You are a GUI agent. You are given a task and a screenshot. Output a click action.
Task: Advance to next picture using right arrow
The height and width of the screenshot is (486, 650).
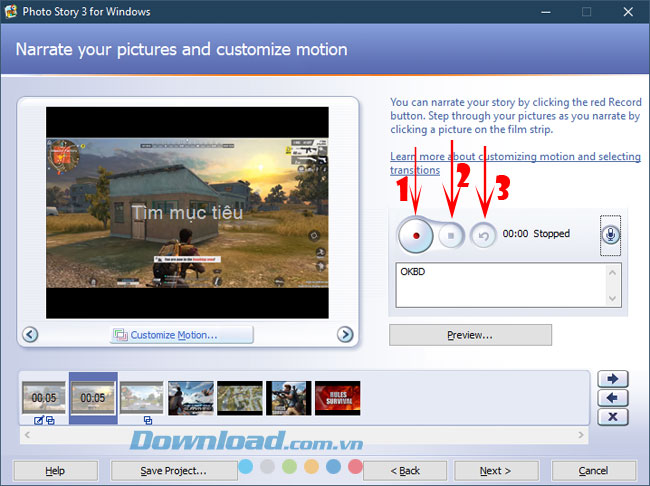tap(344, 335)
